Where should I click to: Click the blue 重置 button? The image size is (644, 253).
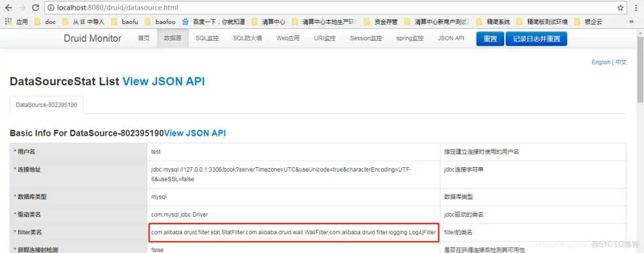coord(490,39)
